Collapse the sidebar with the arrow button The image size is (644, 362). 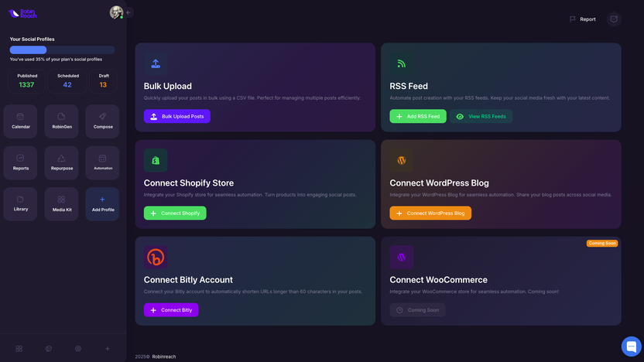click(x=129, y=12)
